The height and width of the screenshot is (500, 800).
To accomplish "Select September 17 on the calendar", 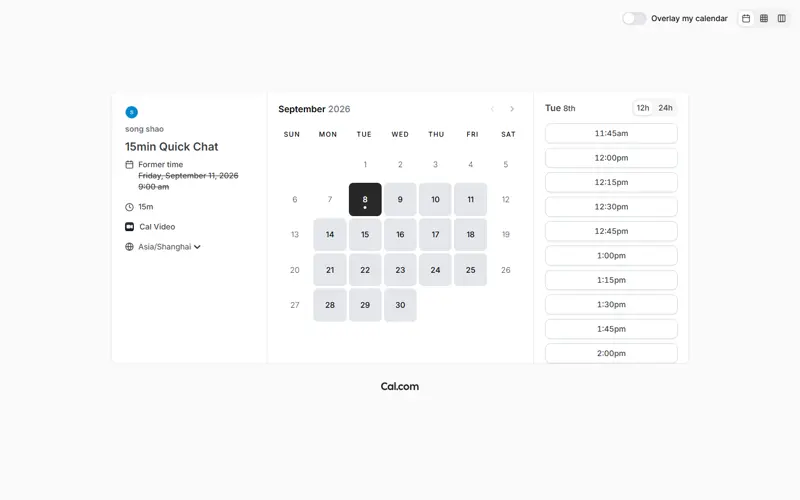I will click(435, 235).
